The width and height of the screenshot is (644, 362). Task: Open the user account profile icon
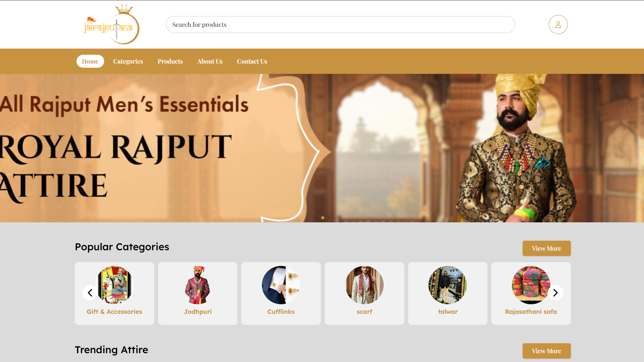(558, 24)
